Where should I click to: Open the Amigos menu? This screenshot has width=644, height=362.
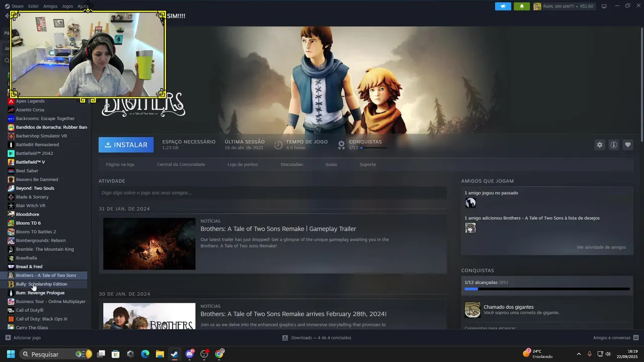(50, 7)
